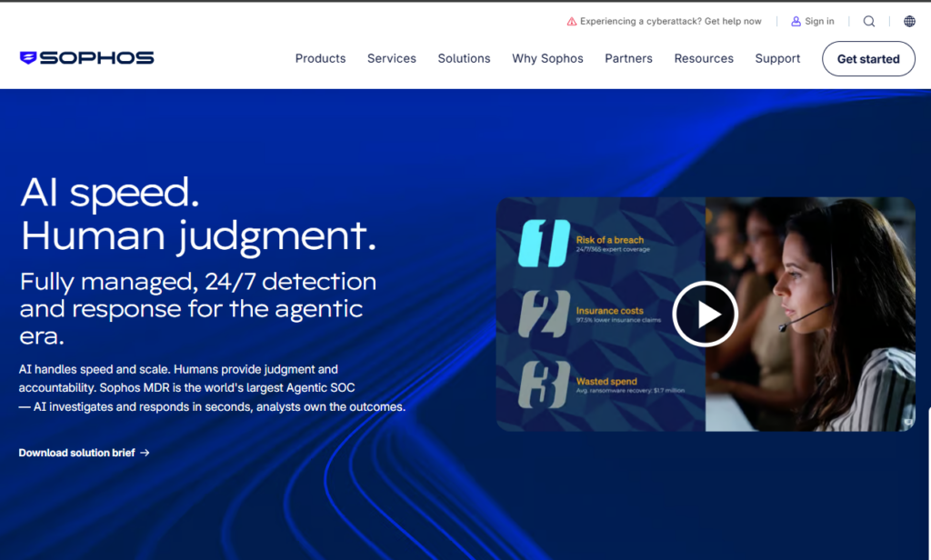Click the number 3 graphic in video

[x=544, y=385]
